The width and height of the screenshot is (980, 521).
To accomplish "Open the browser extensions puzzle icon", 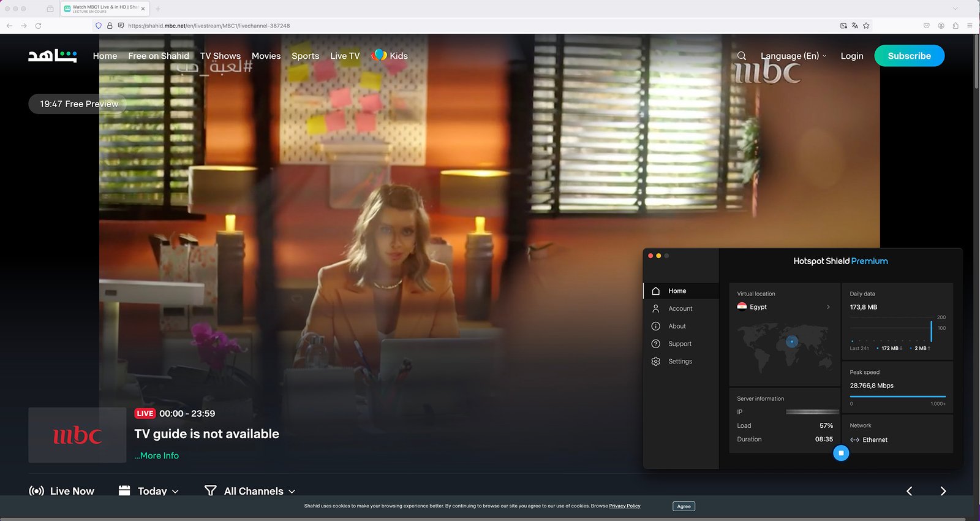I will [956, 26].
